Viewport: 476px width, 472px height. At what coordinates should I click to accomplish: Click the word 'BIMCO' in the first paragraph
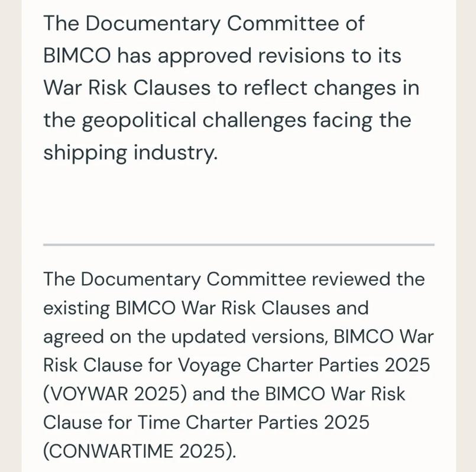click(77, 56)
